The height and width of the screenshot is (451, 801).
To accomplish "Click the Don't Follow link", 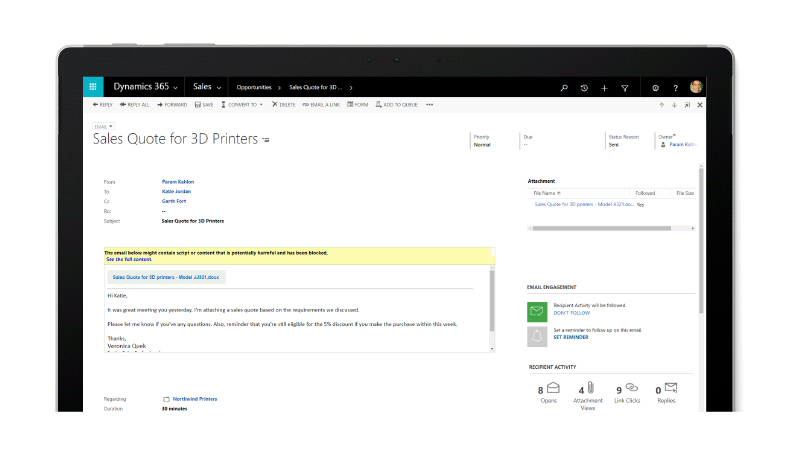I will [x=571, y=313].
